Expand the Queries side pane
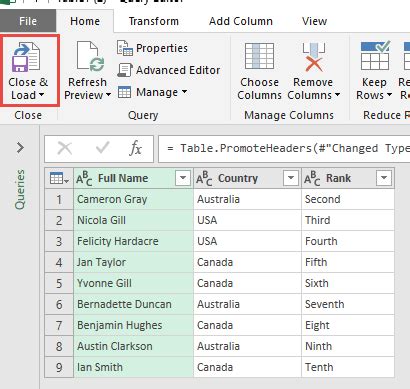 click(20, 147)
